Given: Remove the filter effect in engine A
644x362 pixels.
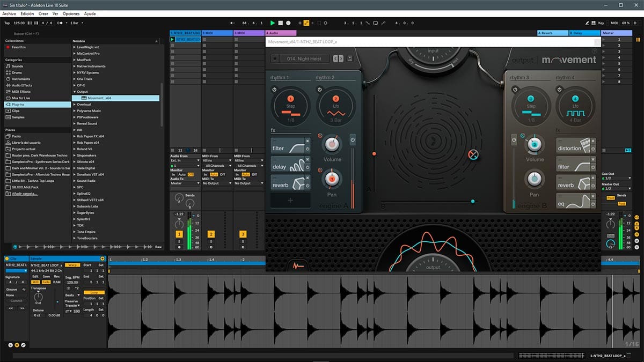Looking at the screenshot, I should (x=308, y=141).
